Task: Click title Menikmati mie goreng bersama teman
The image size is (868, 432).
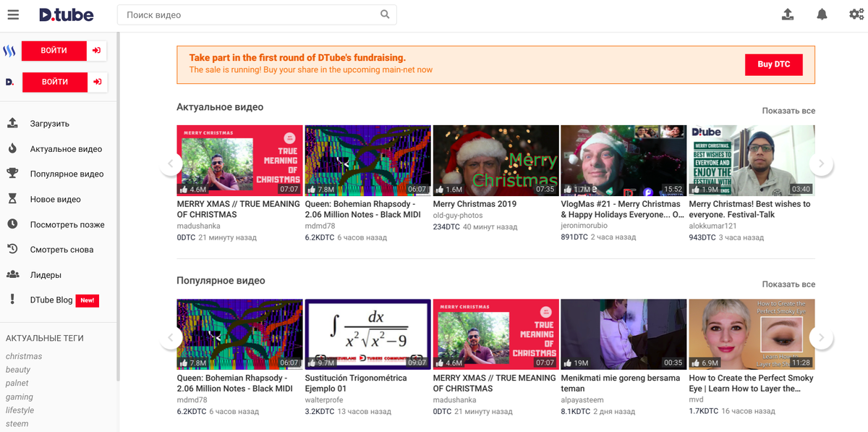Action: pos(621,383)
